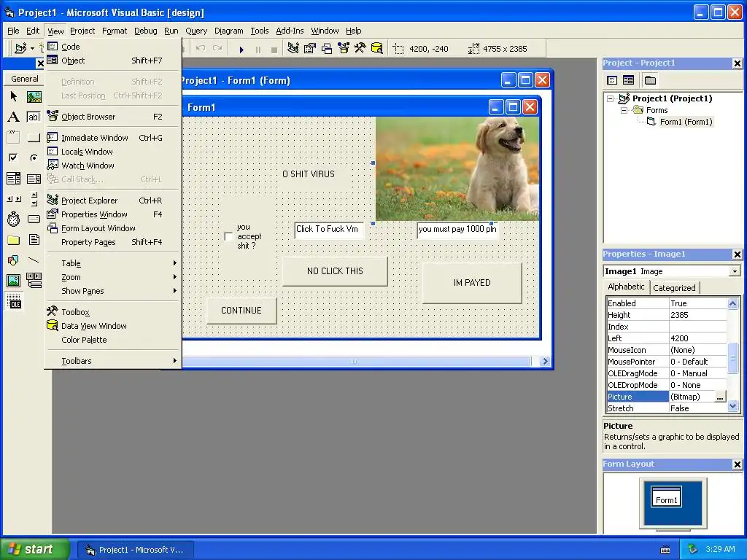The height and width of the screenshot is (560, 747).
Task: Choose Color Palette from the View menu
Action: [113, 340]
